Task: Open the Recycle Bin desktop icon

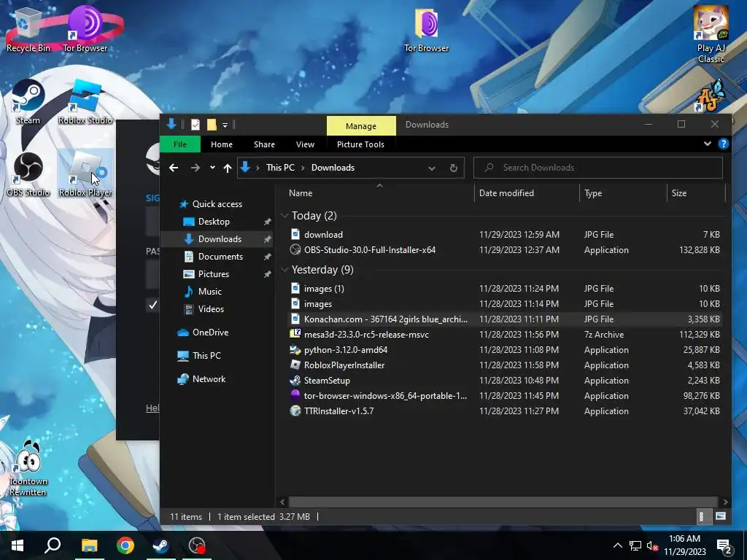Action: point(28,29)
